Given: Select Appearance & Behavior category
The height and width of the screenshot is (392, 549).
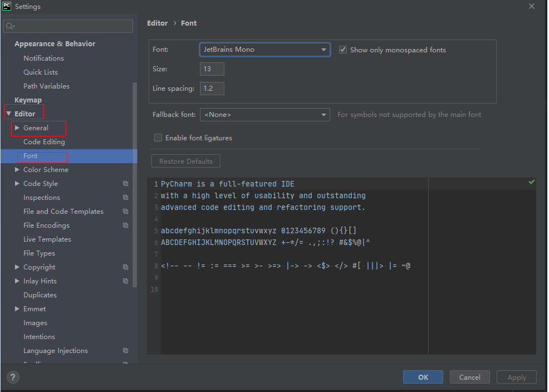Looking at the screenshot, I should pos(55,44).
